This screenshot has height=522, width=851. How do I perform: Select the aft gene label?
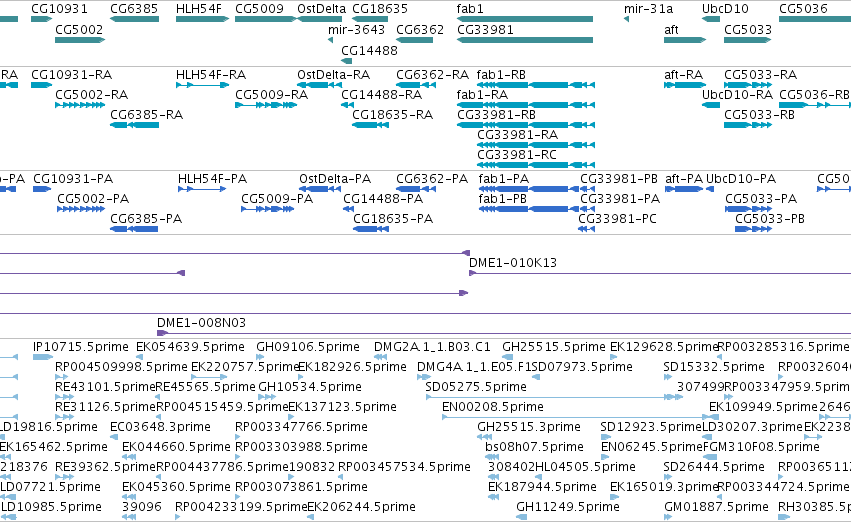(671, 29)
